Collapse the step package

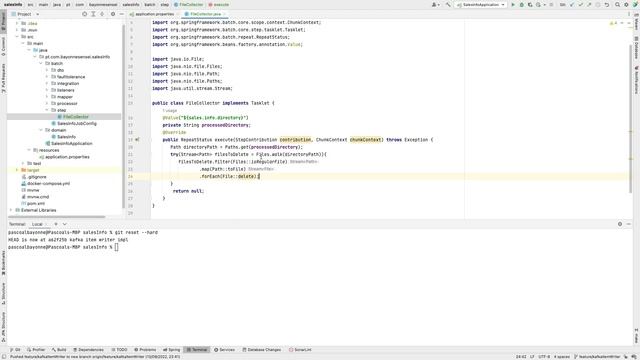click(x=47, y=110)
